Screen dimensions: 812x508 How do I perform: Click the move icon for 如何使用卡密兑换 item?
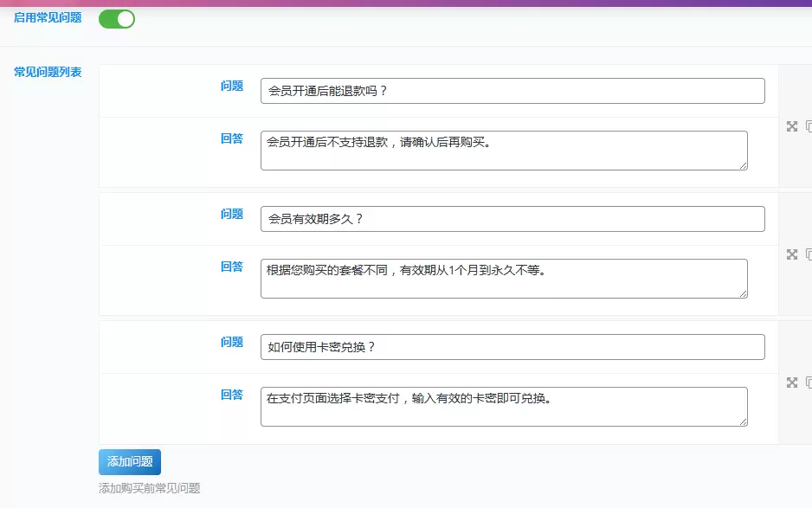(792, 383)
